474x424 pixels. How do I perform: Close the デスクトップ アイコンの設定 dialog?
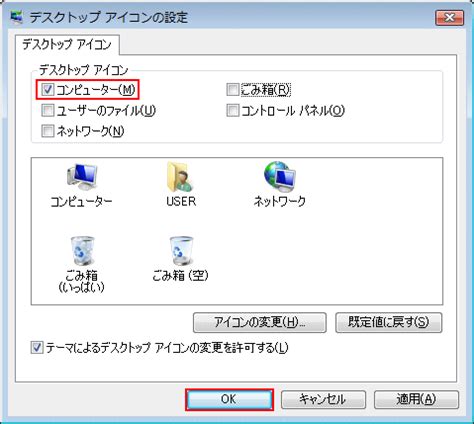[450, 18]
